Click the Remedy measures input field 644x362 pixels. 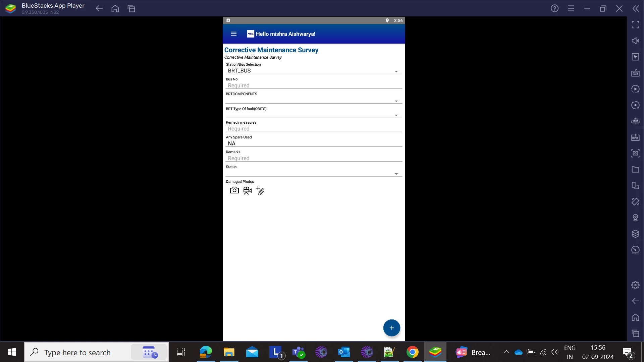(x=313, y=129)
